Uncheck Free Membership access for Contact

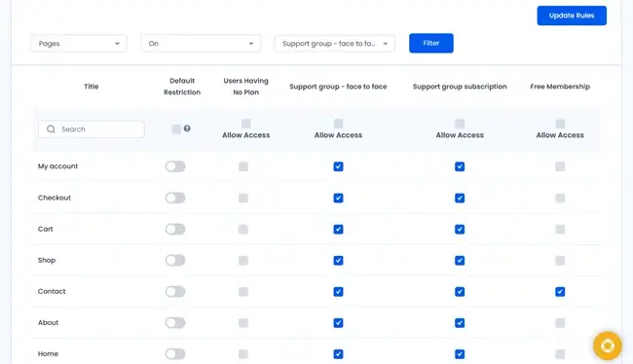pyautogui.click(x=560, y=292)
